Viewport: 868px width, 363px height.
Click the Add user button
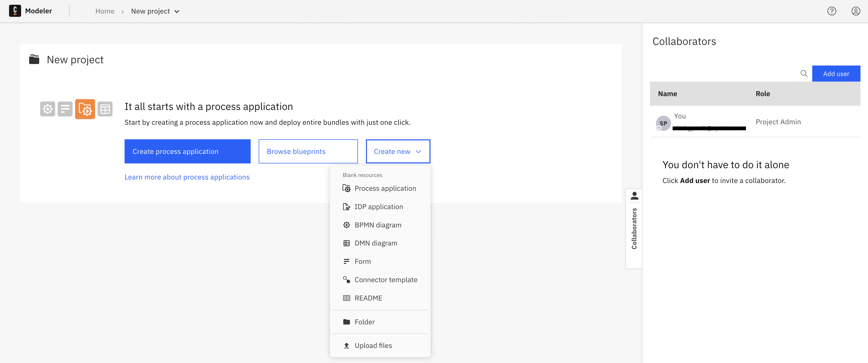point(836,73)
